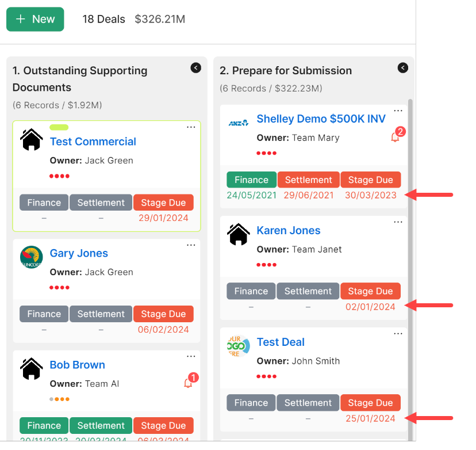Click notification bell on Shelley Demo card
This screenshot has width=476, height=450.
click(395, 137)
